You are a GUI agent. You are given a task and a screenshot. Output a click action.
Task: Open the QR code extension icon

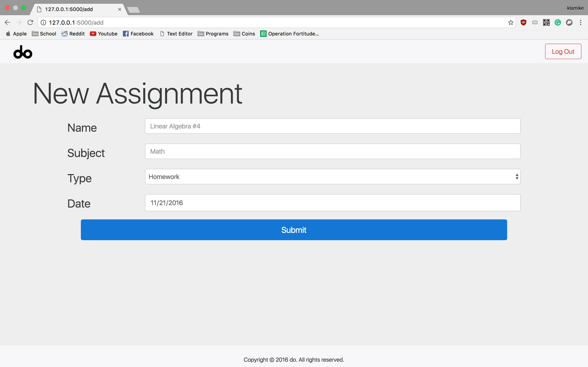pyautogui.click(x=546, y=23)
